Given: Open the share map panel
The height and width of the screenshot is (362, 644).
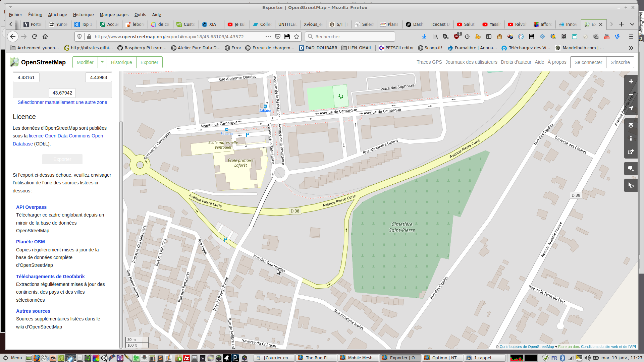Looking at the screenshot, I should 631,152.
